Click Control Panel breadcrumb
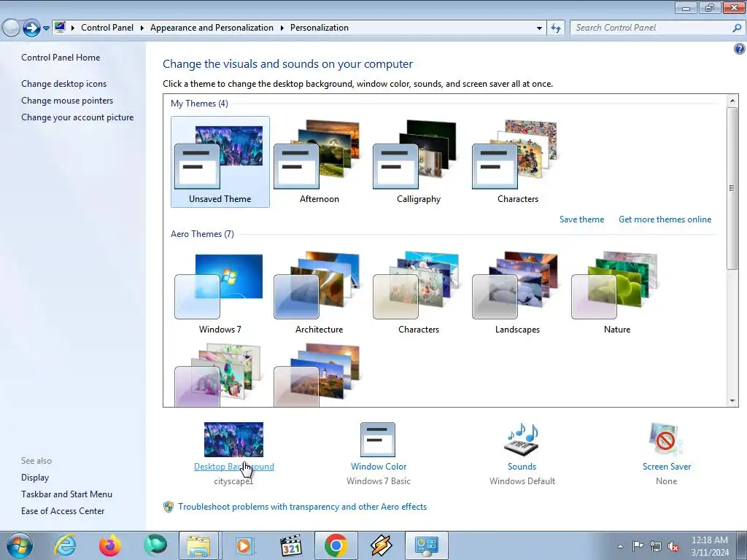Viewport: 747px width, 560px height. (107, 28)
